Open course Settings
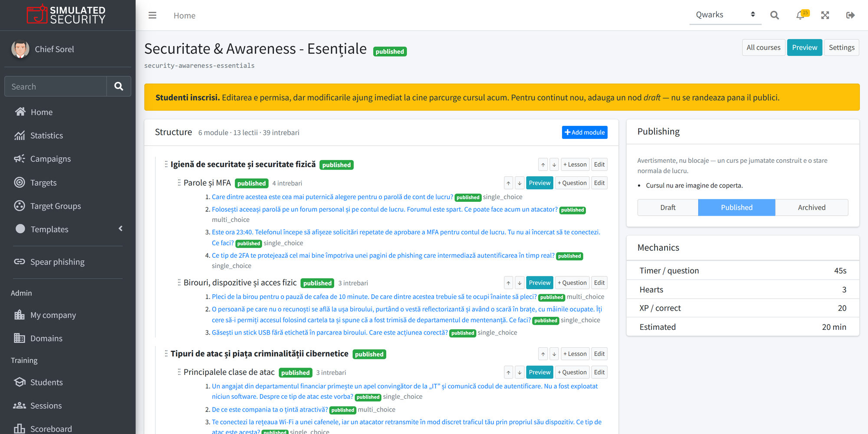The width and height of the screenshot is (868, 434). (841, 47)
